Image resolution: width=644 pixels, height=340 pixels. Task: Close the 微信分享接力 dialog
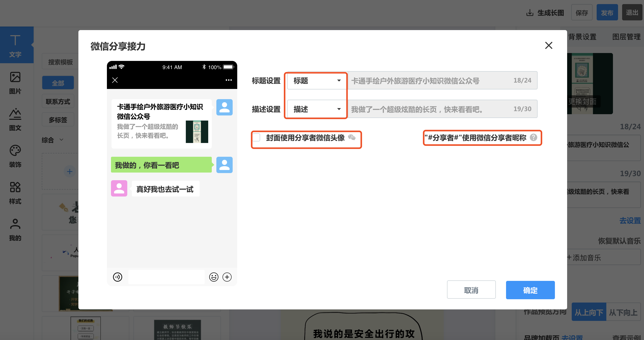point(549,45)
